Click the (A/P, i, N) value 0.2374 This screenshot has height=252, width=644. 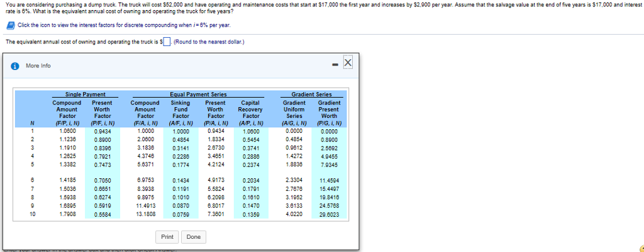(250, 165)
